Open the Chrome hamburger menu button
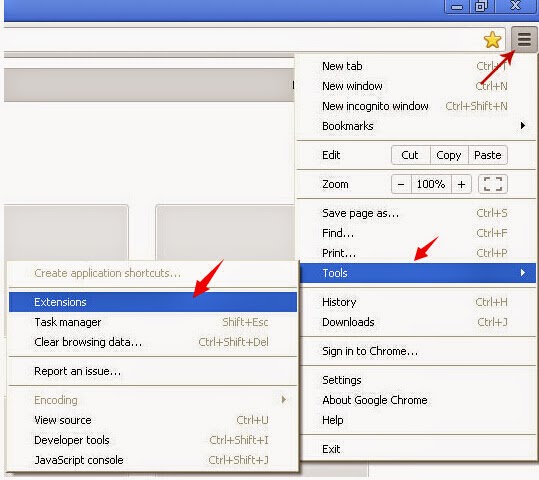 click(x=524, y=39)
